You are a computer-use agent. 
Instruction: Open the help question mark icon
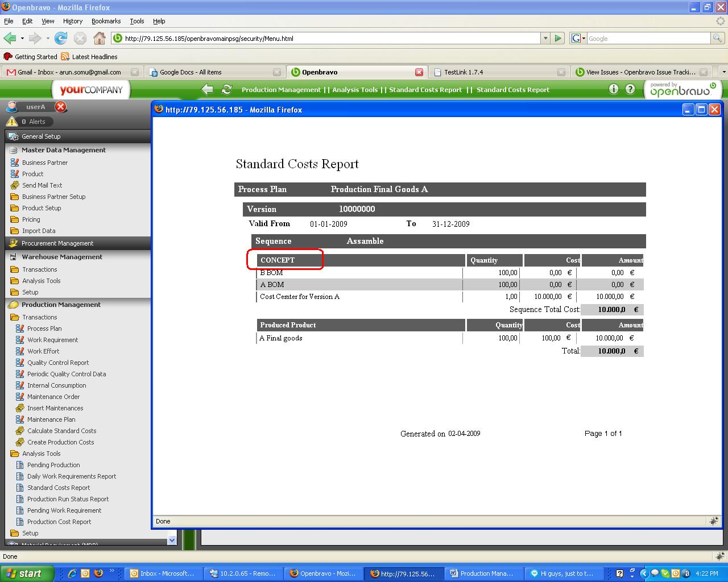630,89
